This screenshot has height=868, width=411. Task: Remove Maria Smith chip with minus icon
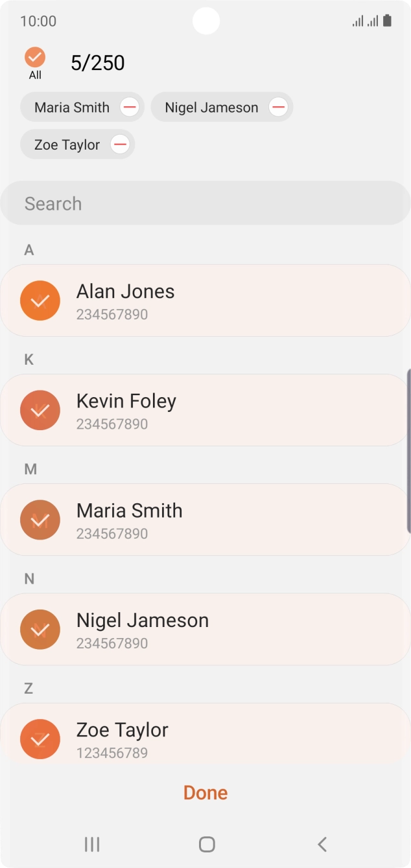130,108
